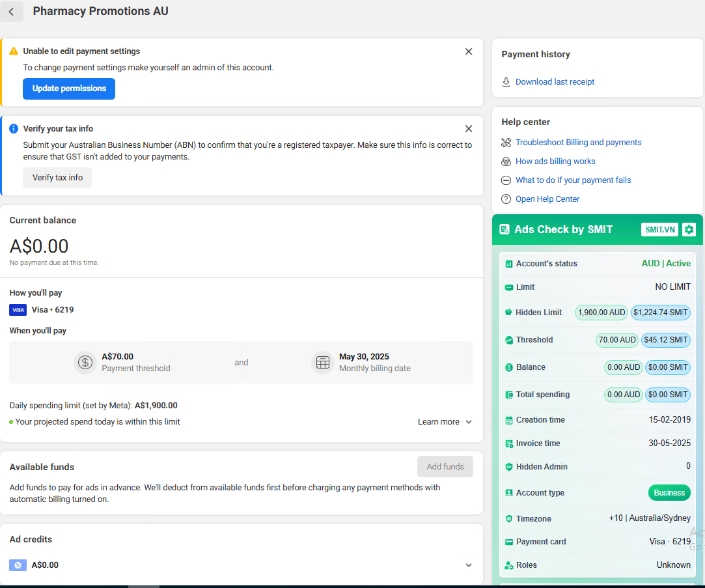Screen dimensions: 705x588
Task: Click the circle-minus icon for payment fails
Action: tap(506, 180)
